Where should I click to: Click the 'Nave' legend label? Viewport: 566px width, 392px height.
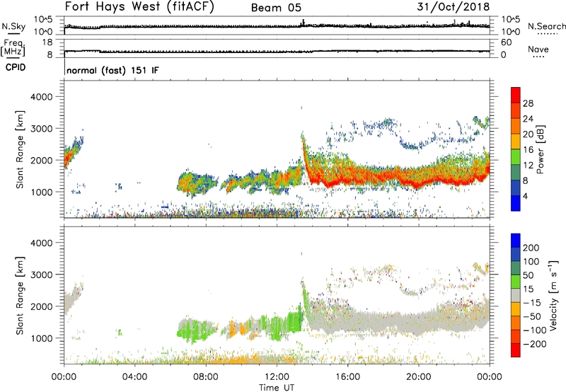pyautogui.click(x=538, y=49)
